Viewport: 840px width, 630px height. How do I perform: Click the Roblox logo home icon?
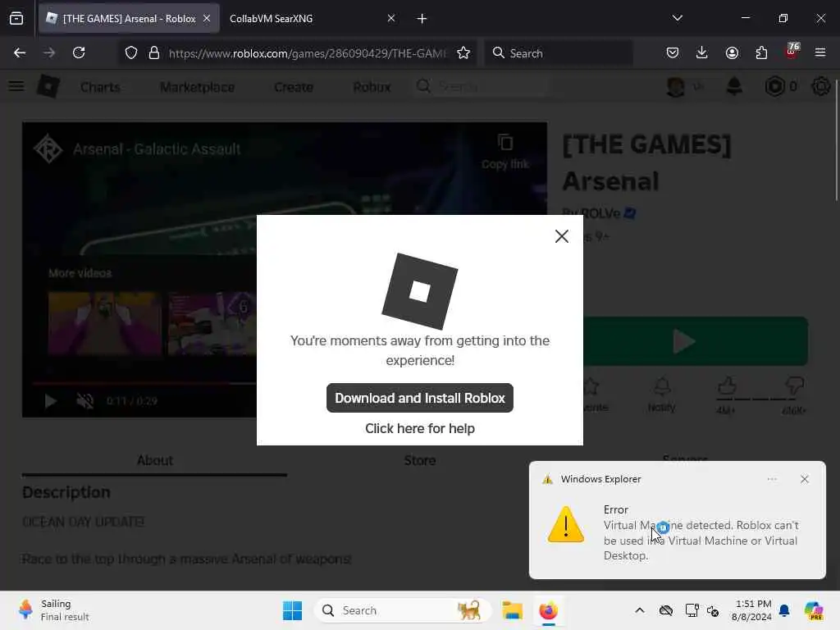48,86
